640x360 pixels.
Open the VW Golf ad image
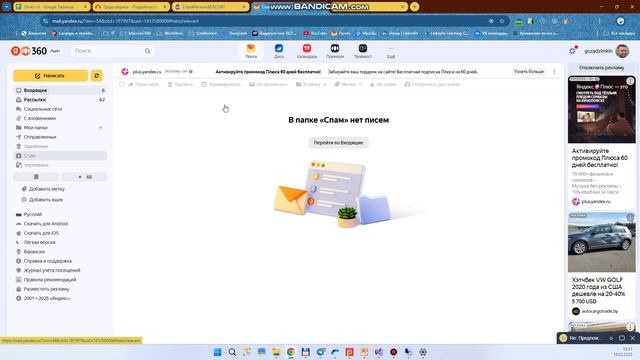[x=602, y=242]
